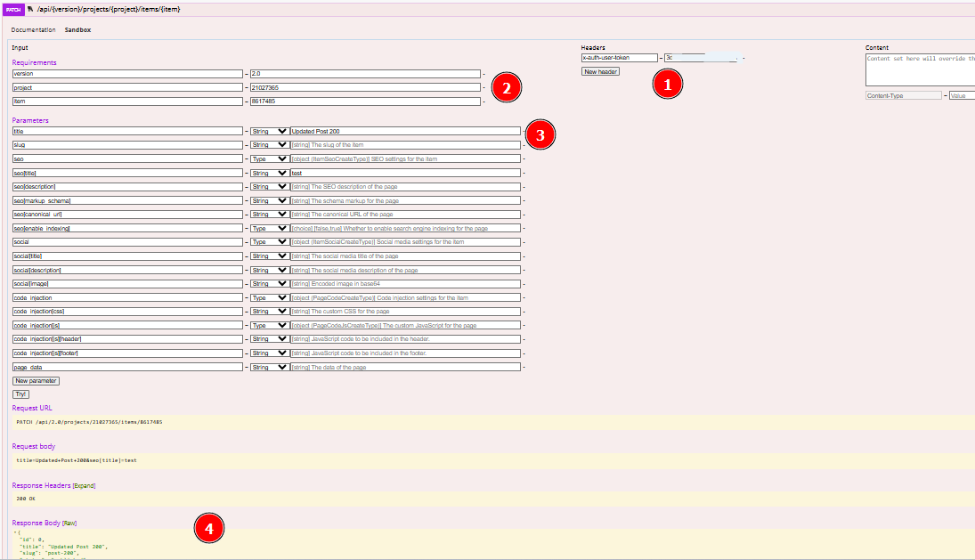Open the type dropdown for social[image]
Screen dimensions: 975x560
tap(269, 283)
